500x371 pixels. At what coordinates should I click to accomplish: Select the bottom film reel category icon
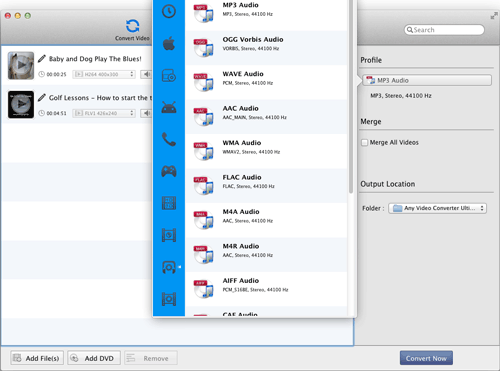[169, 299]
